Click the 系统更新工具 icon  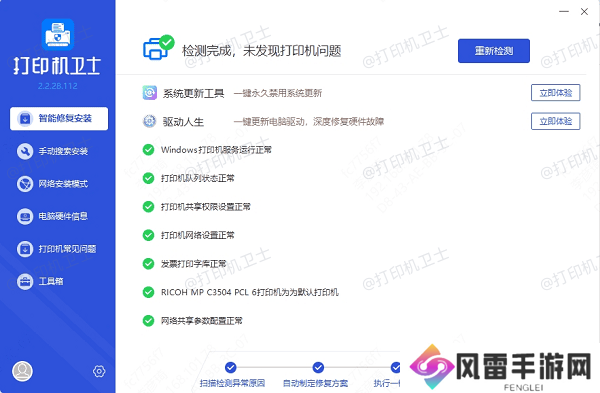click(150, 93)
